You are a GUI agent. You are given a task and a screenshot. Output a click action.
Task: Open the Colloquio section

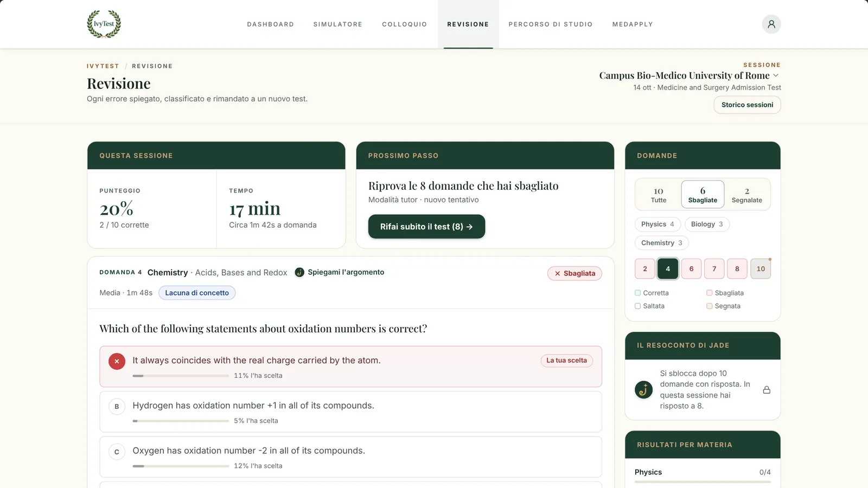(405, 24)
